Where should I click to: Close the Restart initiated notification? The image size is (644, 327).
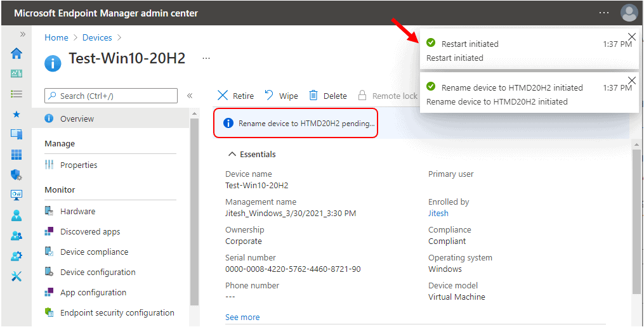coord(632,37)
